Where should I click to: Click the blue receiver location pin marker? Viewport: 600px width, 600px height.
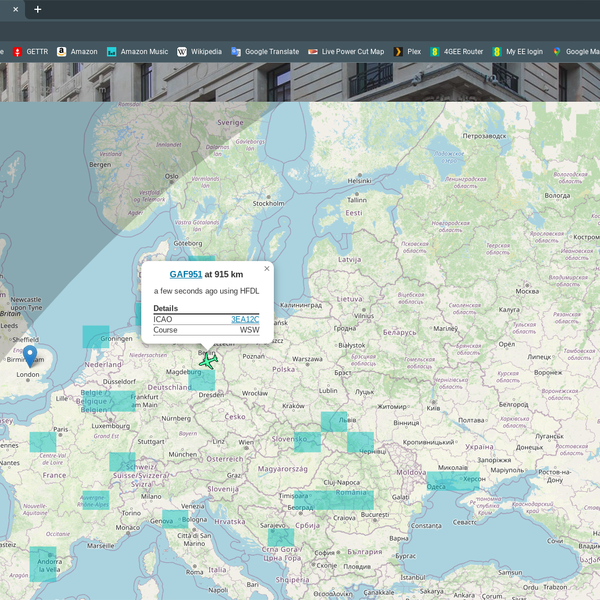coord(30,355)
